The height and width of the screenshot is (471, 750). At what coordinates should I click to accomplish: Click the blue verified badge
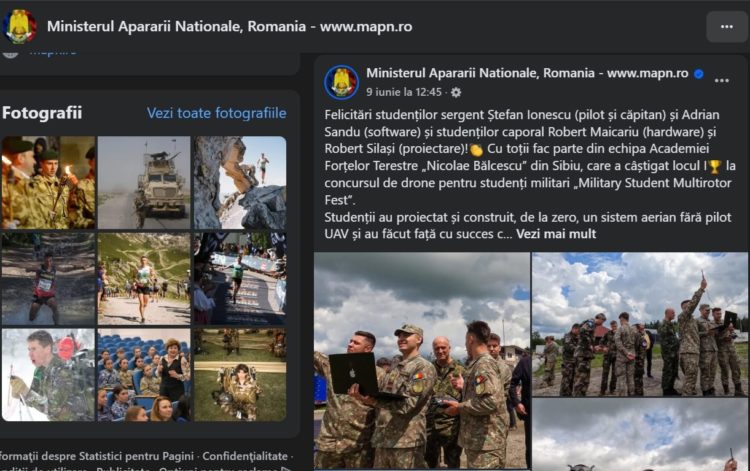pos(699,74)
